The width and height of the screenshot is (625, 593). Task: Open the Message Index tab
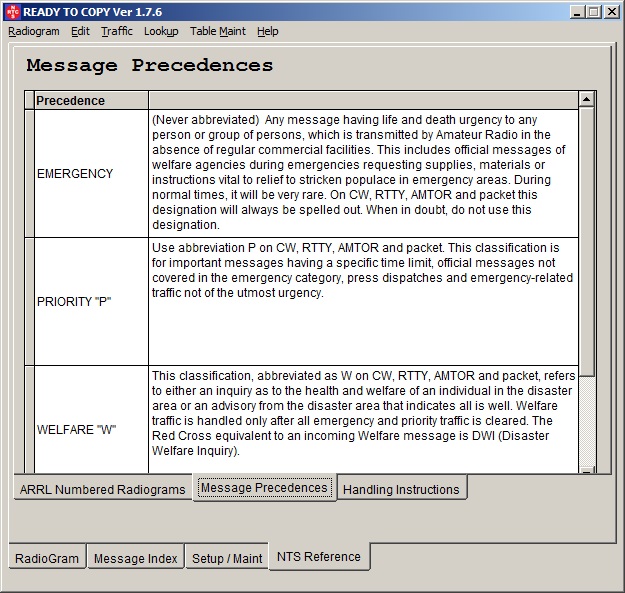pos(136,558)
